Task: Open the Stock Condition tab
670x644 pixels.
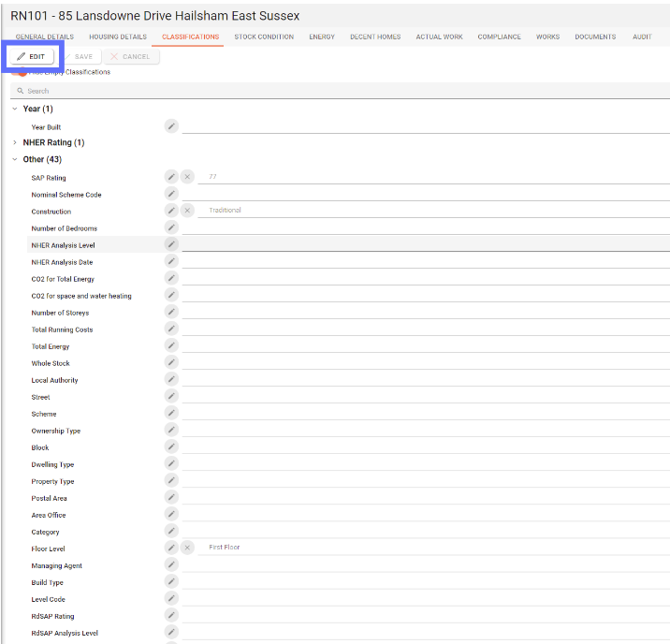Action: (264, 37)
